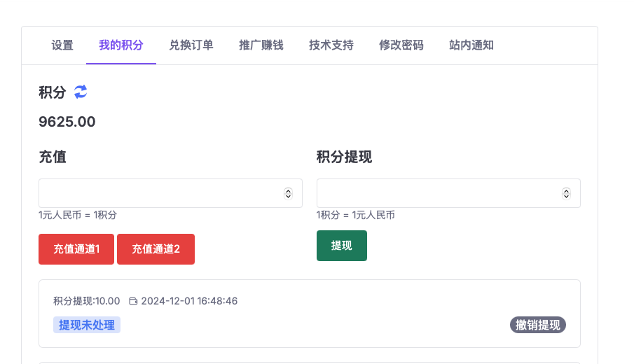The height and width of the screenshot is (364, 634).
Task: Refresh the points balance icon
Action: click(x=81, y=92)
